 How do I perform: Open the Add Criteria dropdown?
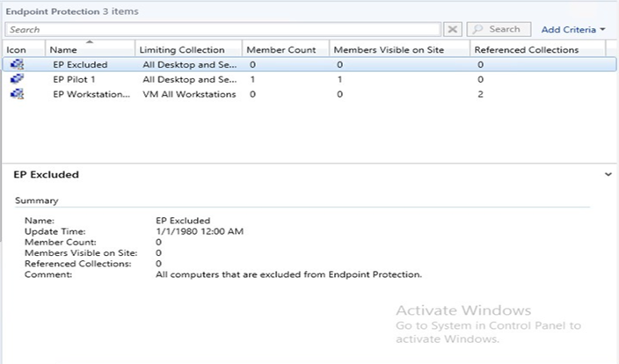click(x=573, y=30)
